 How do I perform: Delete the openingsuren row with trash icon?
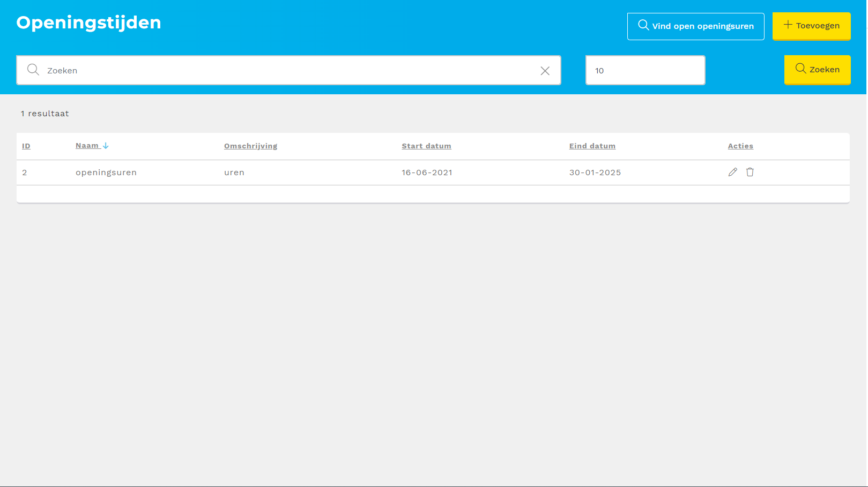pyautogui.click(x=750, y=172)
